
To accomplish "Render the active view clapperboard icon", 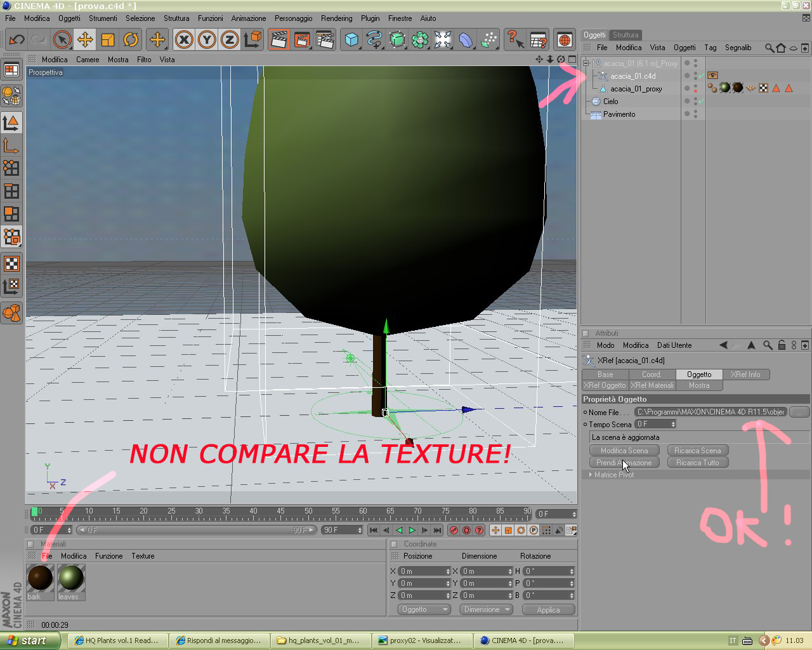I will [279, 40].
